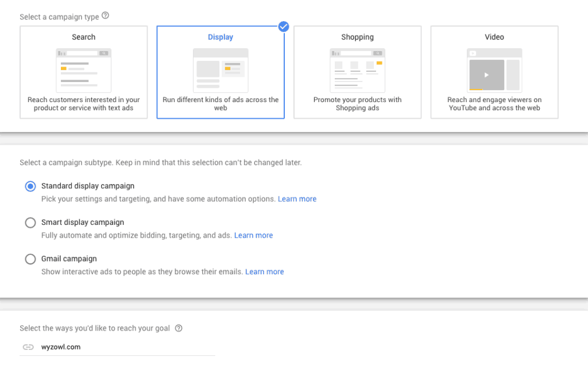Select Gmail campaign radio button

[x=30, y=259]
